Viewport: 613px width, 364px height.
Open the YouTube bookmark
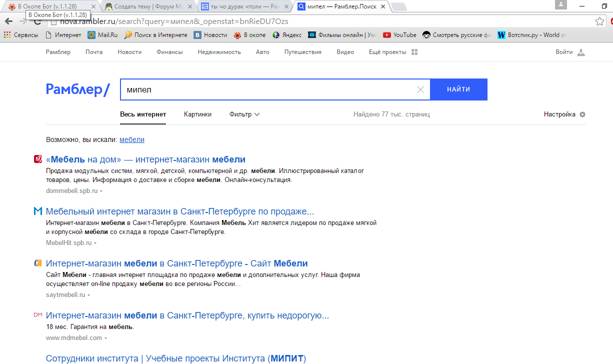(399, 35)
